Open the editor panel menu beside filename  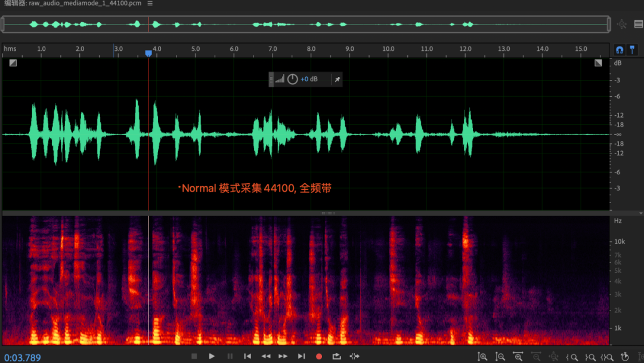click(x=150, y=4)
